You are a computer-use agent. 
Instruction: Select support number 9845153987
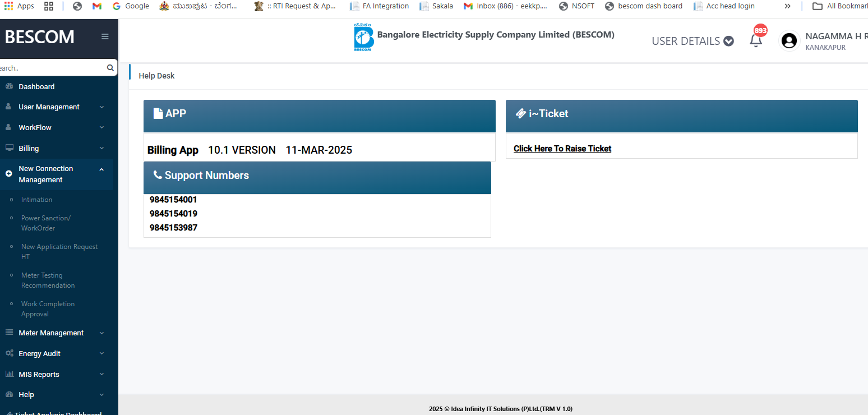pos(173,228)
